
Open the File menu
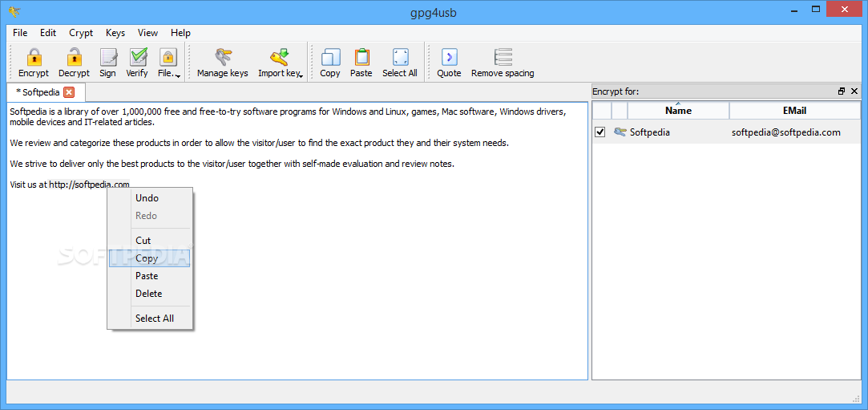(x=20, y=33)
